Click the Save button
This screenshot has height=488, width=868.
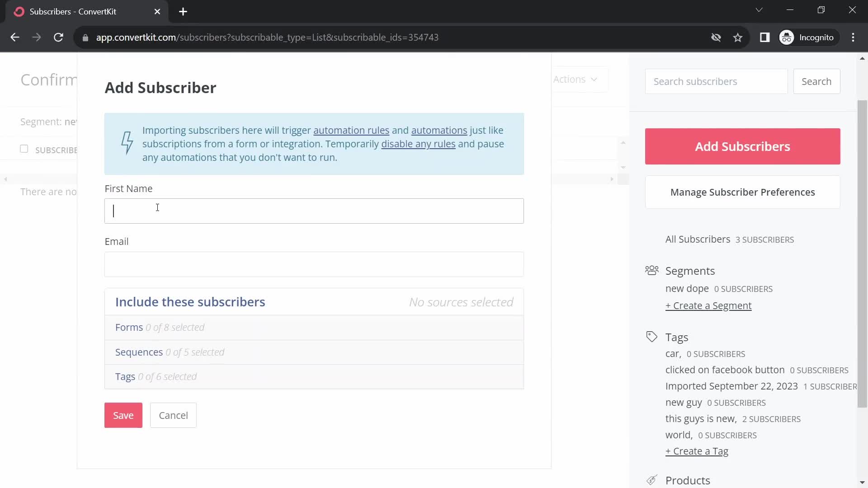pyautogui.click(x=123, y=415)
